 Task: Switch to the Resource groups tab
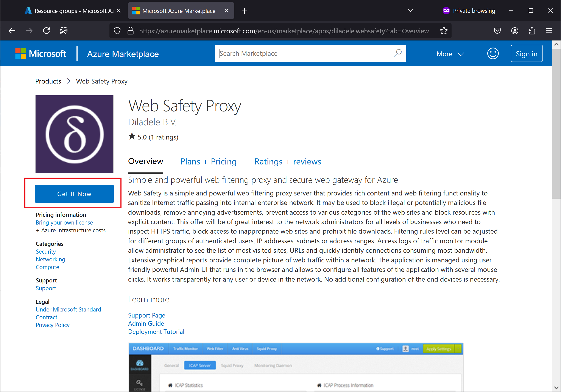(73, 11)
